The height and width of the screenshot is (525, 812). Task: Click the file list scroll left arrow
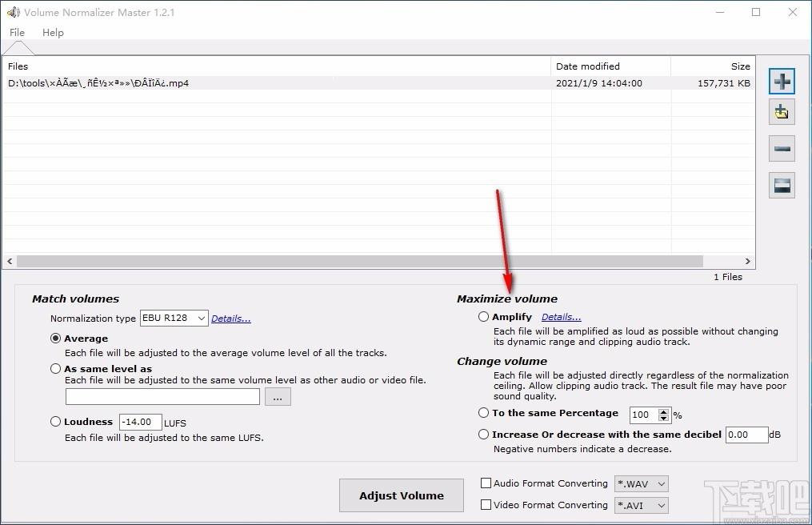tap(10, 261)
